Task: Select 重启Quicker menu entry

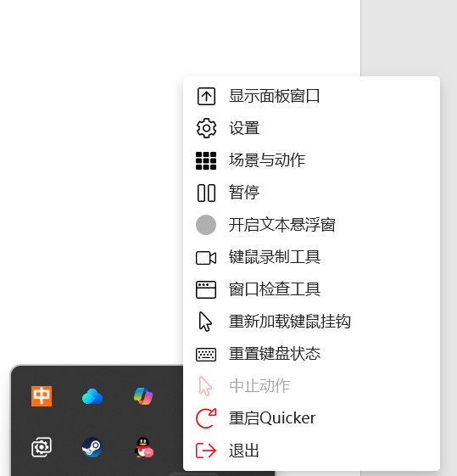Action: [311, 418]
